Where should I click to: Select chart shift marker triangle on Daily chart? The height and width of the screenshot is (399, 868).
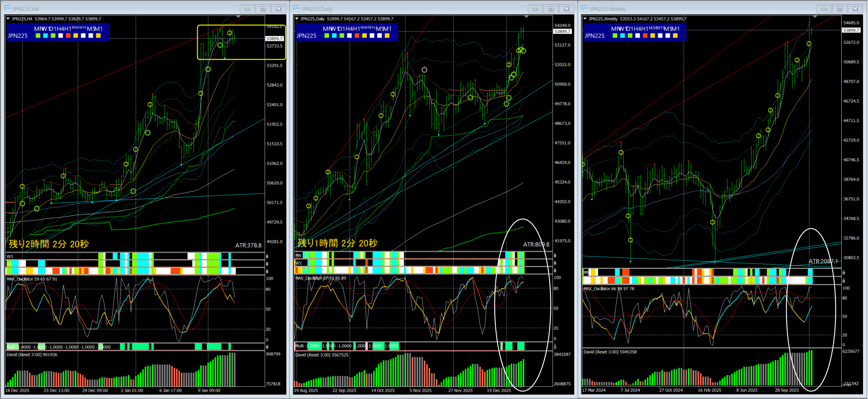(526, 17)
